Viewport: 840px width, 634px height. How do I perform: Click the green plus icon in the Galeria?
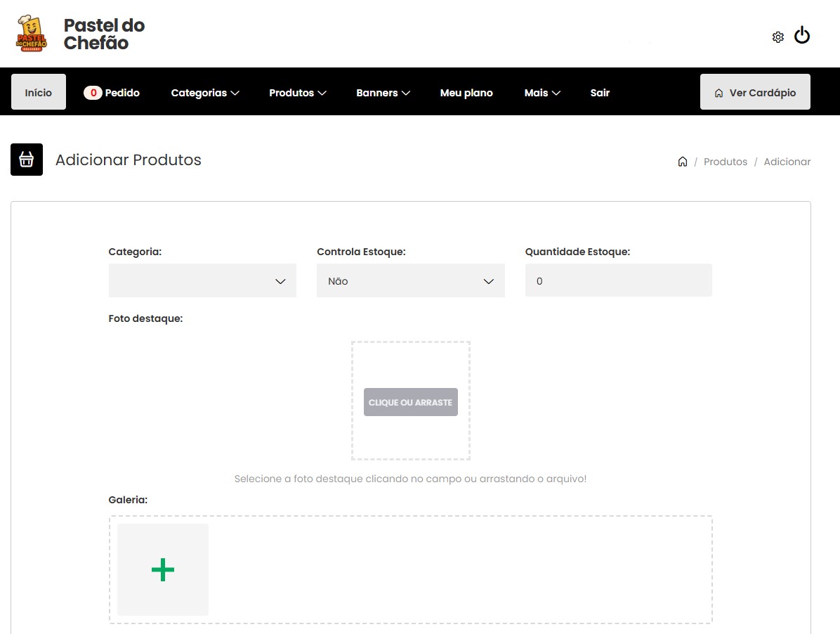(x=162, y=569)
